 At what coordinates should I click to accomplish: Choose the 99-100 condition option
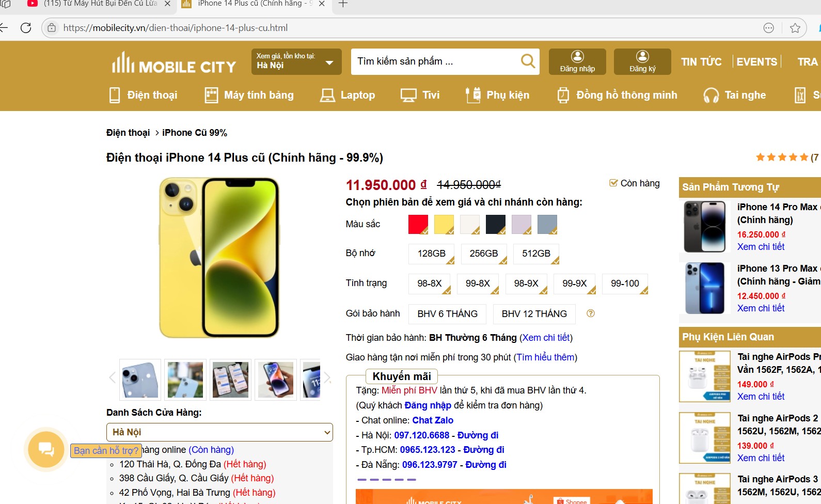click(625, 283)
